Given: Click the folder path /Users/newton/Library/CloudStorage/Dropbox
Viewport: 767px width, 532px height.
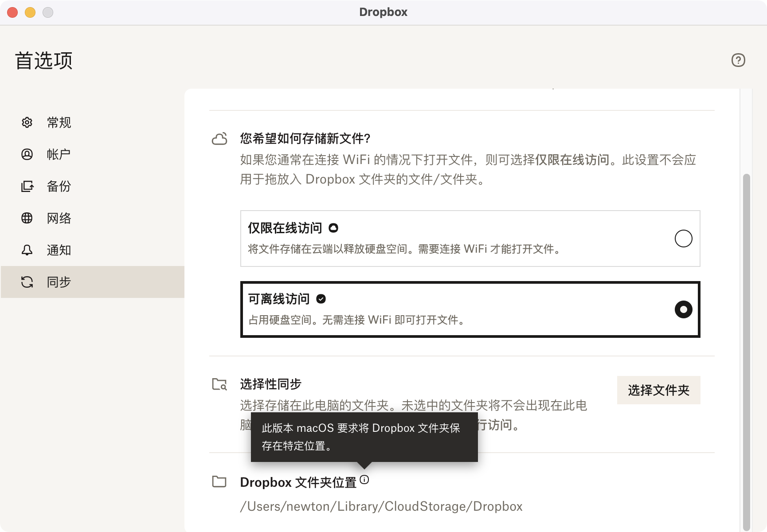Looking at the screenshot, I should coord(381,506).
